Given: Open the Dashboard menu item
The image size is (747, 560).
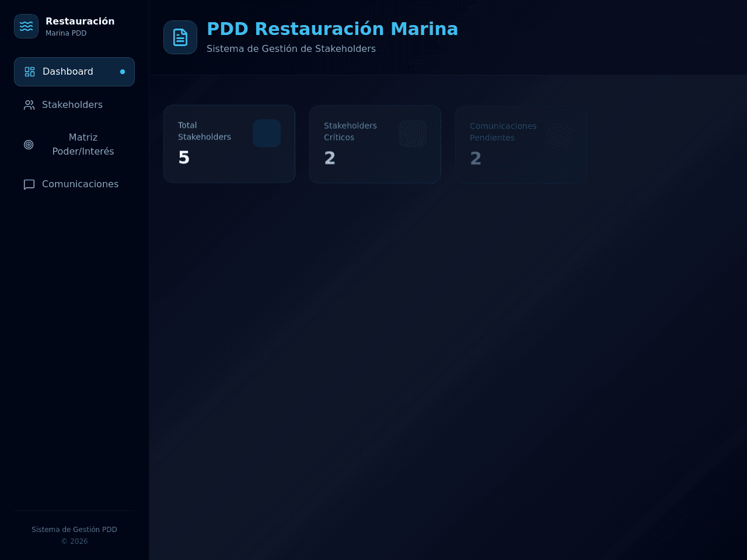Looking at the screenshot, I should [x=74, y=72].
